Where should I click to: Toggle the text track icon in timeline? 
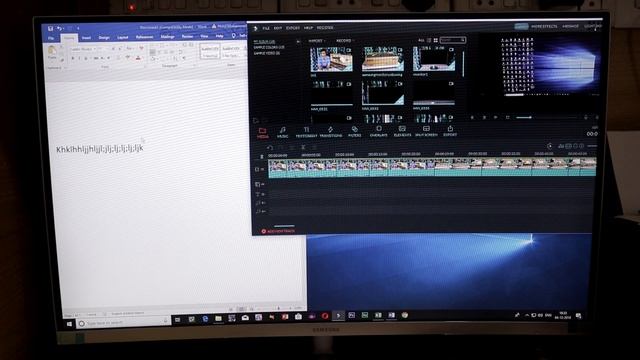pyautogui.click(x=258, y=194)
